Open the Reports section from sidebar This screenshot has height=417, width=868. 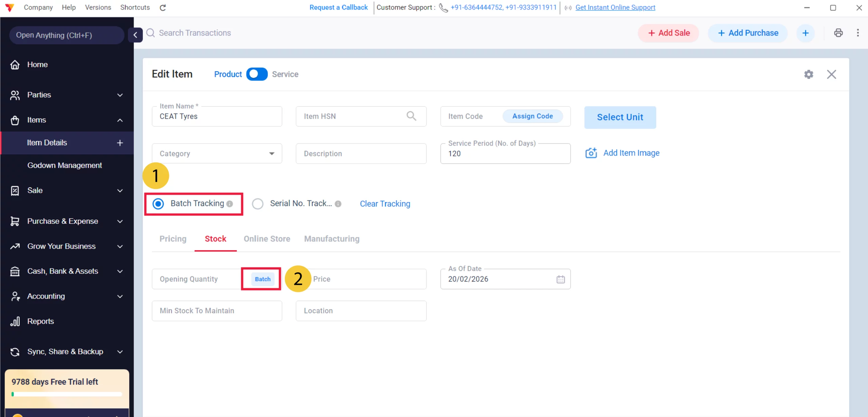click(40, 321)
